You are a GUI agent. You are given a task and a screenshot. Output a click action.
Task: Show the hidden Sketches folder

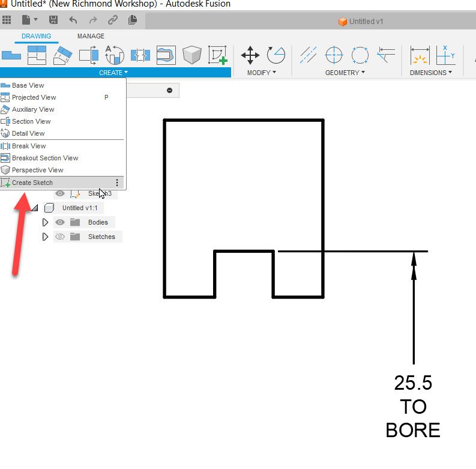coord(60,237)
